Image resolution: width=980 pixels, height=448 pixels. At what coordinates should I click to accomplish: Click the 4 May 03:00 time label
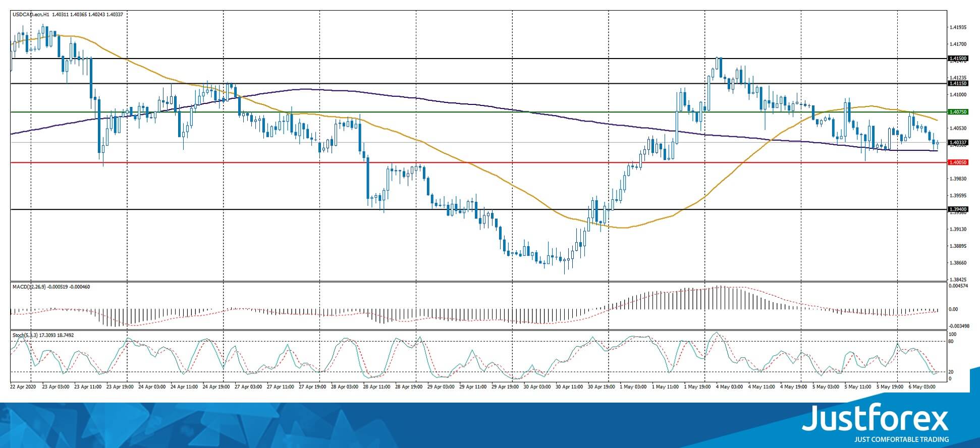730,387
